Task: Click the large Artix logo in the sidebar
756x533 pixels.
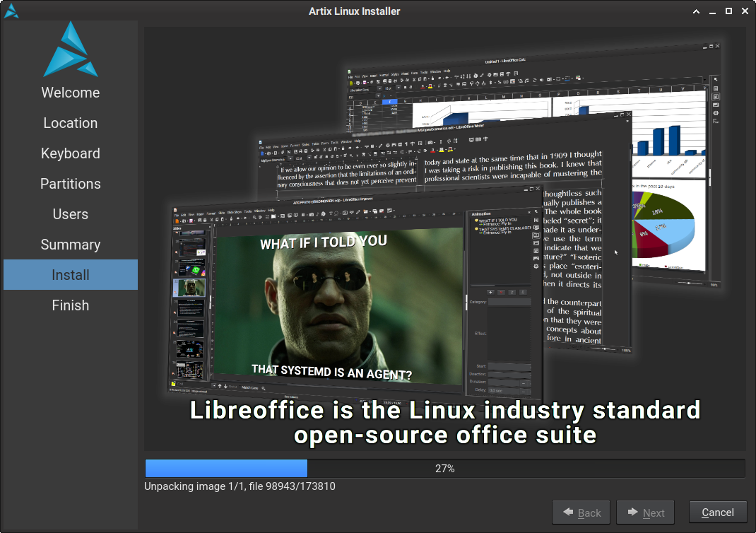Action: [x=70, y=49]
